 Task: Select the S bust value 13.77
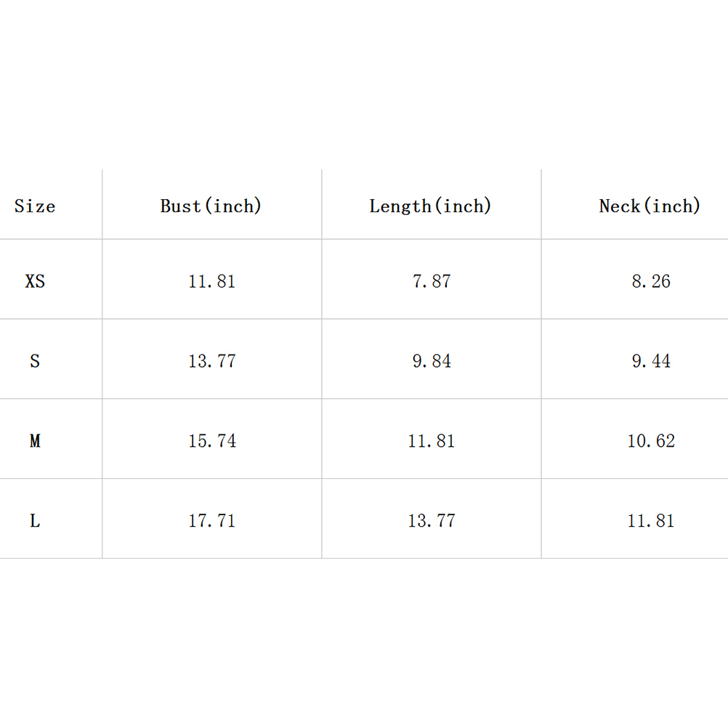(212, 361)
